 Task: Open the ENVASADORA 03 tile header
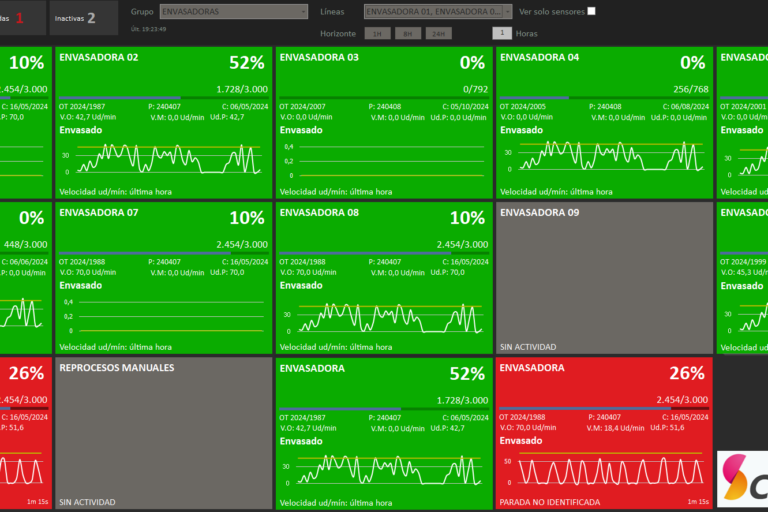pyautogui.click(x=319, y=58)
